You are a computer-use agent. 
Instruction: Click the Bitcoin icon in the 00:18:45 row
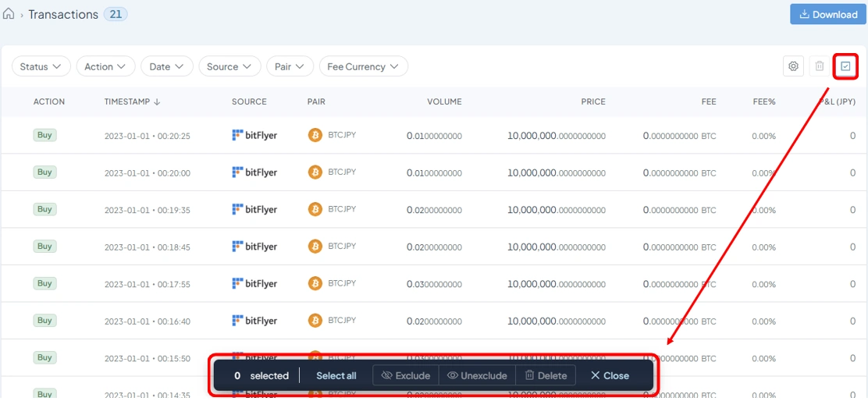tap(315, 246)
